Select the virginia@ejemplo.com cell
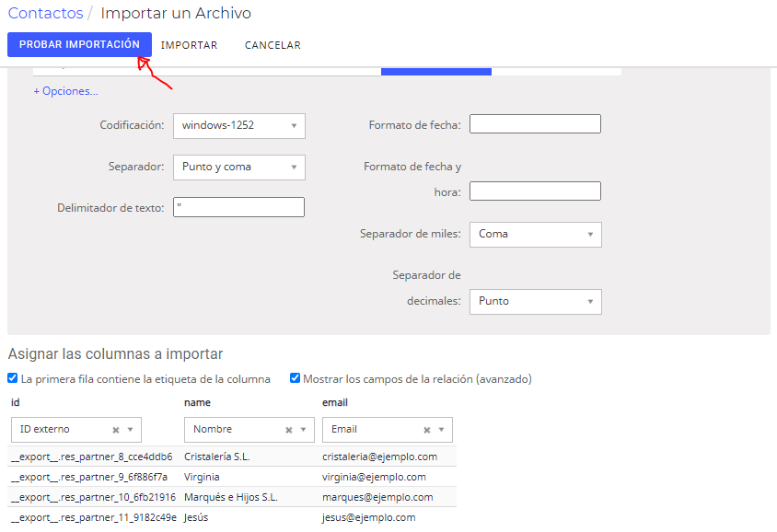777x532 pixels. tap(374, 477)
